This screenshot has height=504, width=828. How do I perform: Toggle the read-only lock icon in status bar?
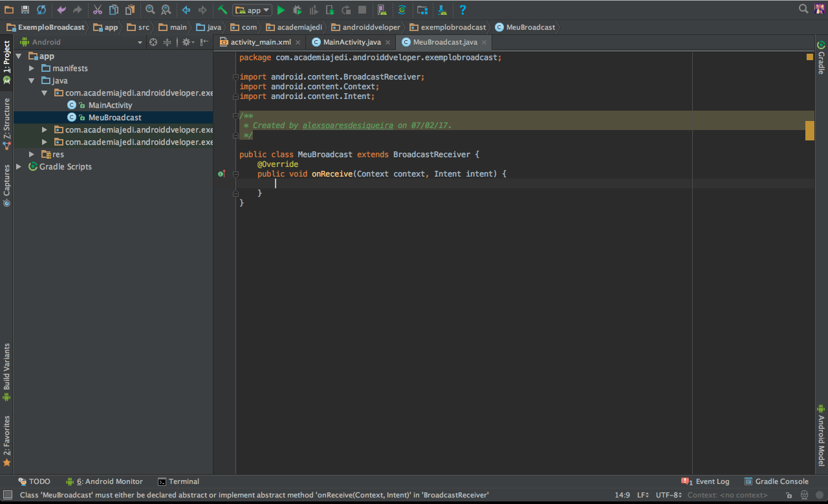click(790, 495)
